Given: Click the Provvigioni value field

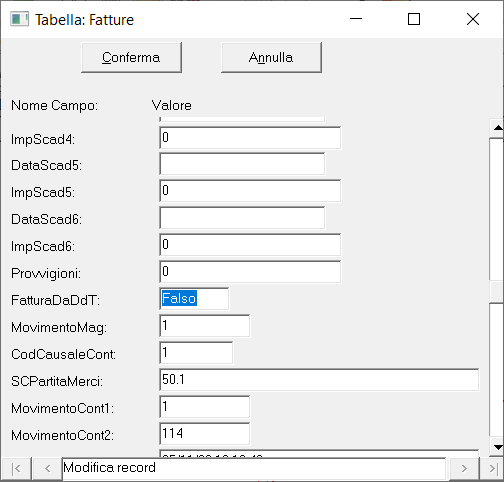Looking at the screenshot, I should pos(250,272).
